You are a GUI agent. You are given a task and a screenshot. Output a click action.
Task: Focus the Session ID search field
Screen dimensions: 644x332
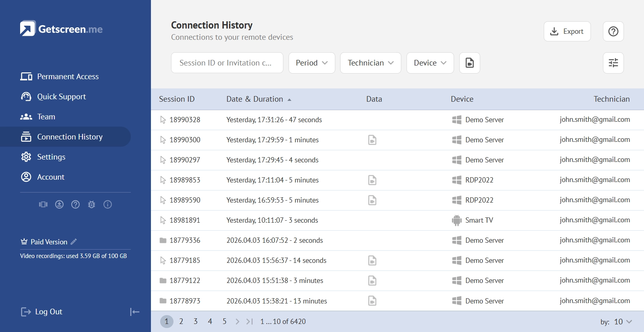click(x=227, y=63)
